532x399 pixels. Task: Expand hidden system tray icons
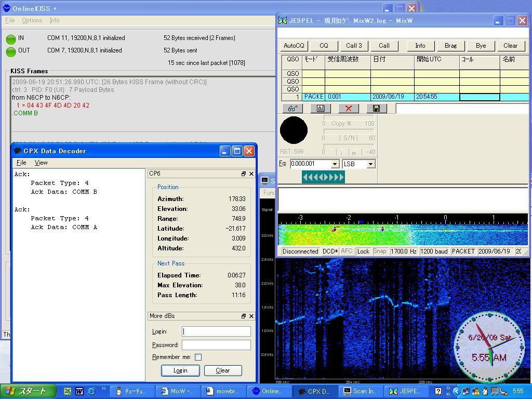(x=457, y=392)
